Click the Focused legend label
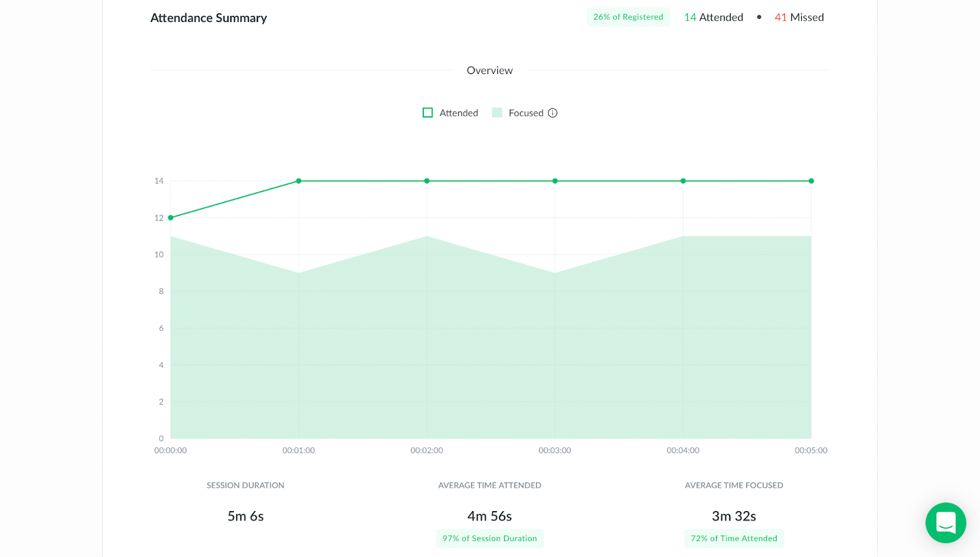 (x=526, y=113)
